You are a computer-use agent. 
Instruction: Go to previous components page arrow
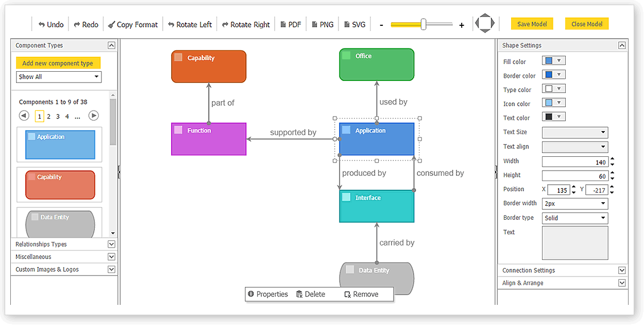coord(24,116)
